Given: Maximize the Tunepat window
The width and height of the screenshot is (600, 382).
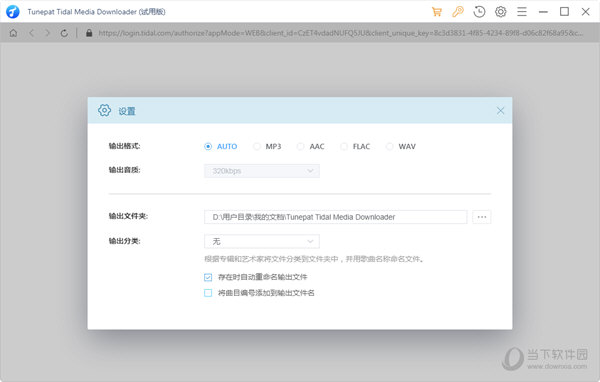Looking at the screenshot, I should (x=564, y=12).
